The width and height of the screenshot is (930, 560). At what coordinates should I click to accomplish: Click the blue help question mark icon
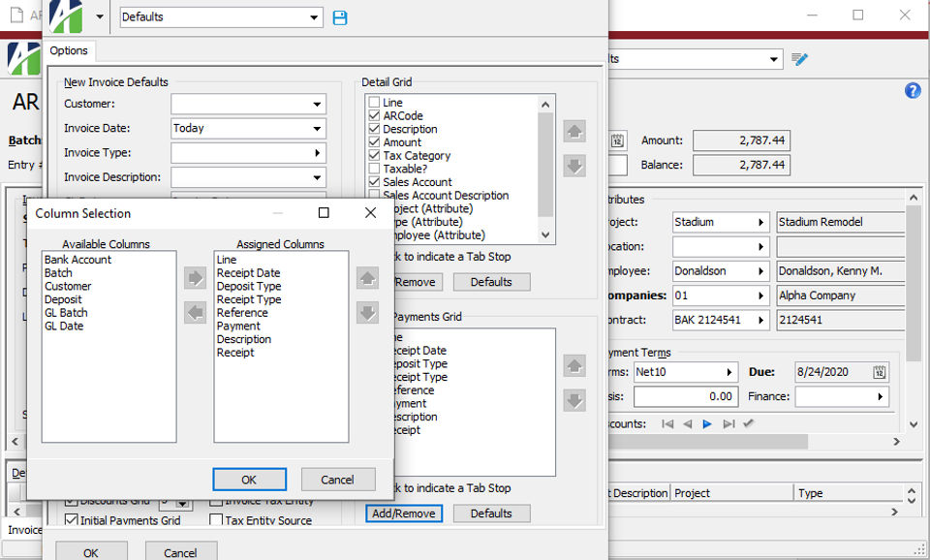tap(913, 90)
